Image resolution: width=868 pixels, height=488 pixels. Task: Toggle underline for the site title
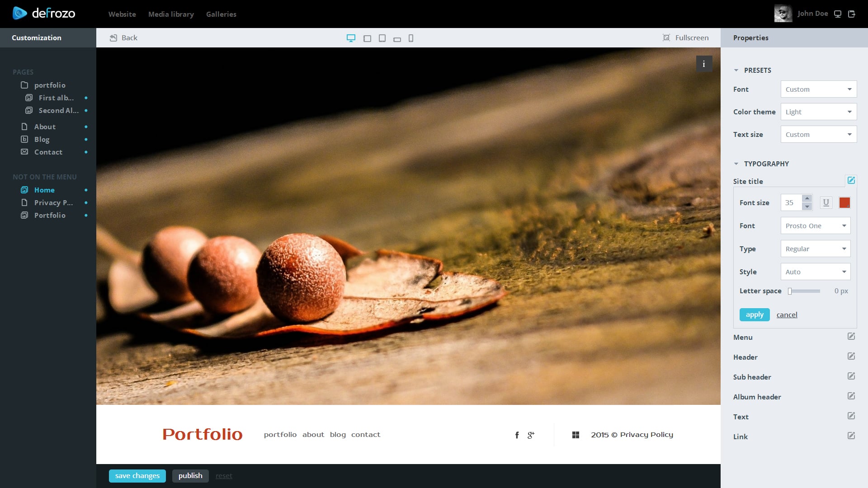tap(826, 203)
